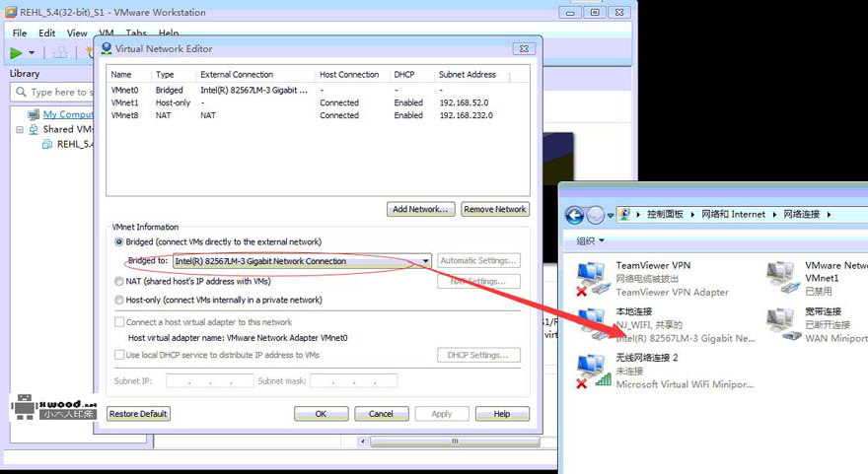Click the Back arrow in Network Connections window

tap(575, 215)
